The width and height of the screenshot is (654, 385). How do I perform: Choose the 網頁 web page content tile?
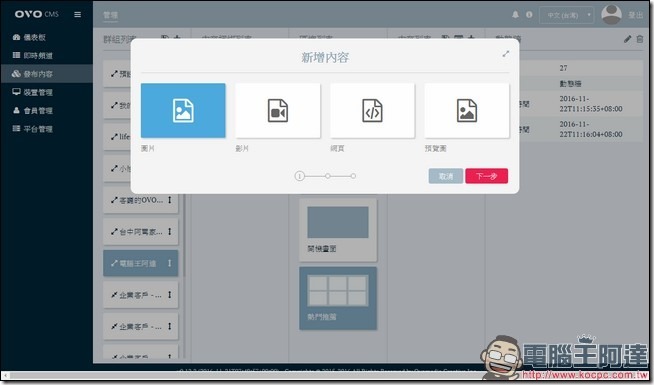click(x=372, y=111)
